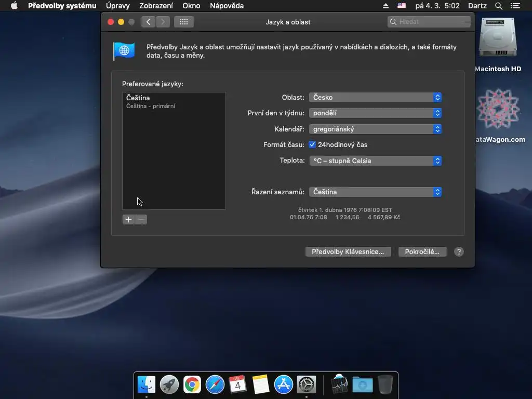Open help with the question mark button
This screenshot has height=399, width=532.
coord(459,252)
